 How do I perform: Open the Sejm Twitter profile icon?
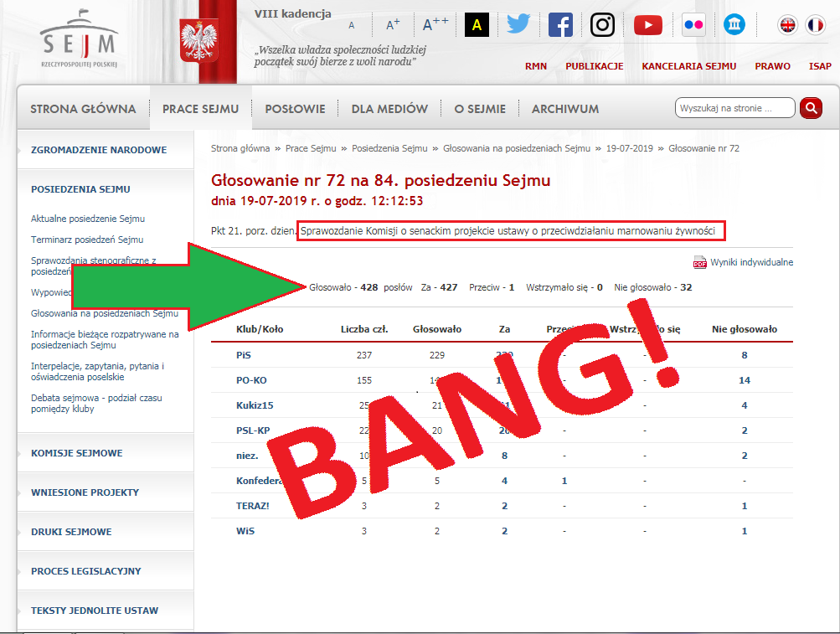[518, 24]
